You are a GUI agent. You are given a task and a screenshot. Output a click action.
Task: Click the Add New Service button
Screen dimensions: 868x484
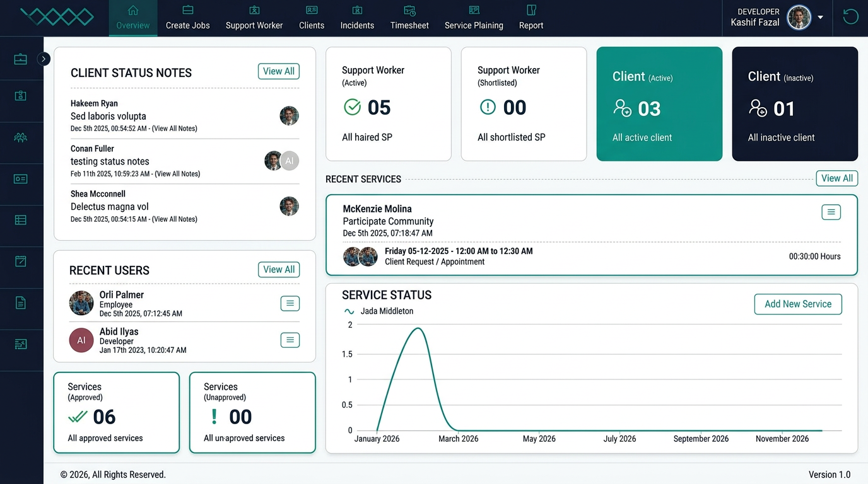[x=797, y=304]
